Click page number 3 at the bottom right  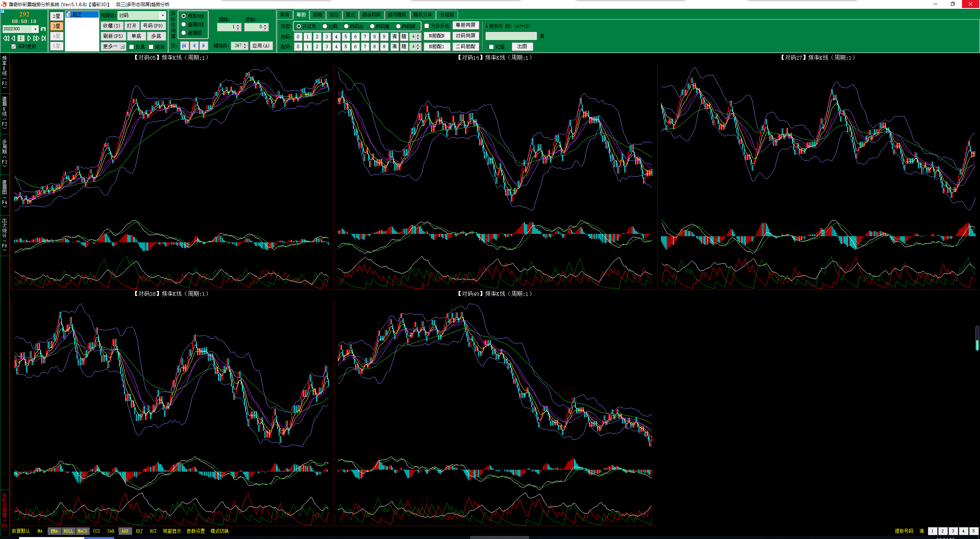(x=953, y=531)
